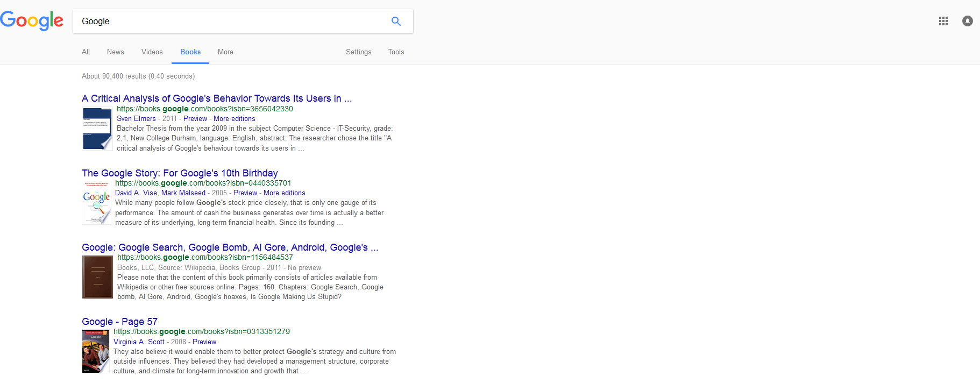980x383 pixels.
Task: Open 'The Google Story' result title
Action: 180,173
